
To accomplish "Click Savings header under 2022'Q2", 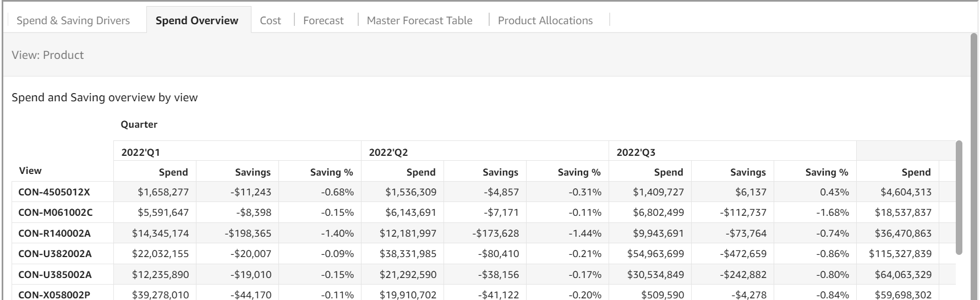I will point(500,172).
